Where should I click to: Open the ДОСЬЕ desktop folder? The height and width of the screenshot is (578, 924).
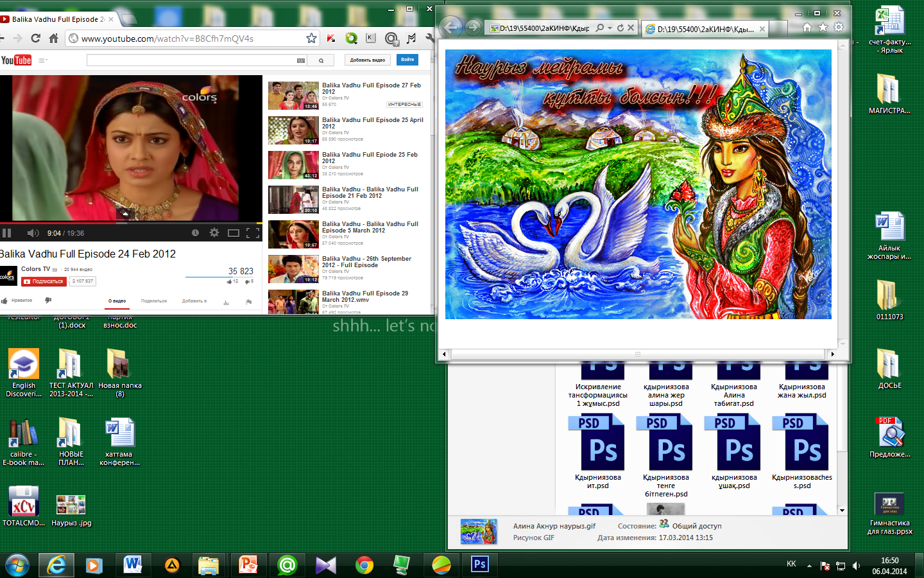889,369
